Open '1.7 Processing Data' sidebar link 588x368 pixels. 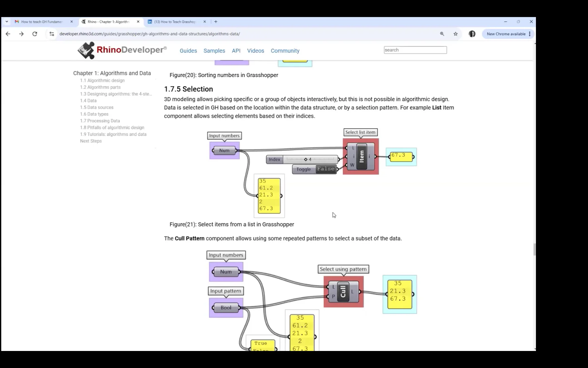tap(100, 121)
